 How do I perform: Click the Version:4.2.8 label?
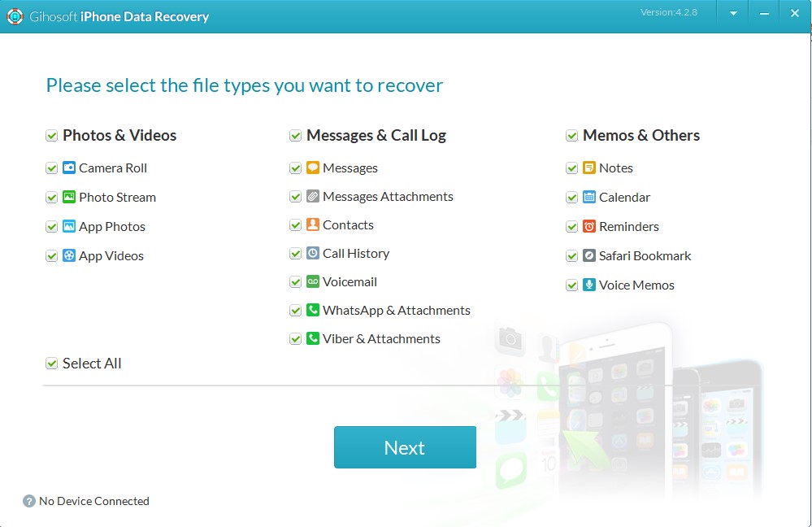click(x=669, y=12)
